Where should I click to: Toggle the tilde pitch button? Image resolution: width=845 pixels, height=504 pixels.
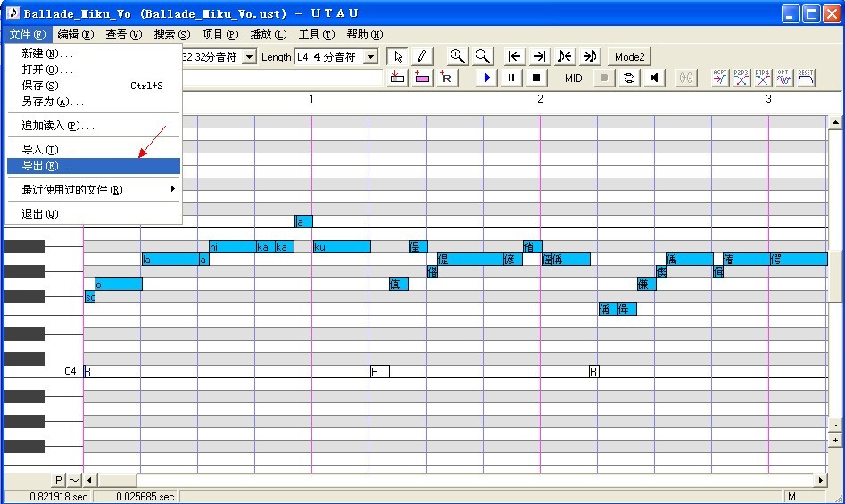coord(74,480)
